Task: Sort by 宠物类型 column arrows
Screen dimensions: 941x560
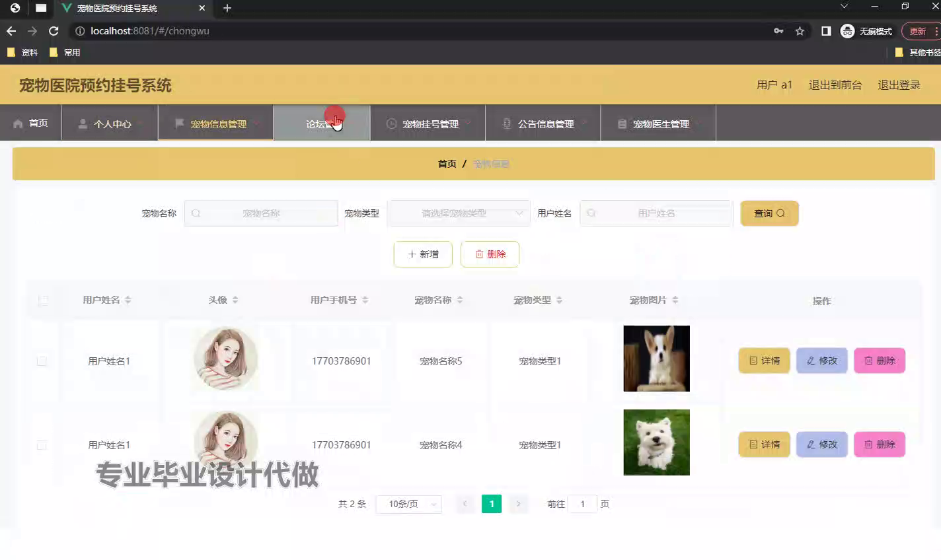Action: click(x=559, y=300)
